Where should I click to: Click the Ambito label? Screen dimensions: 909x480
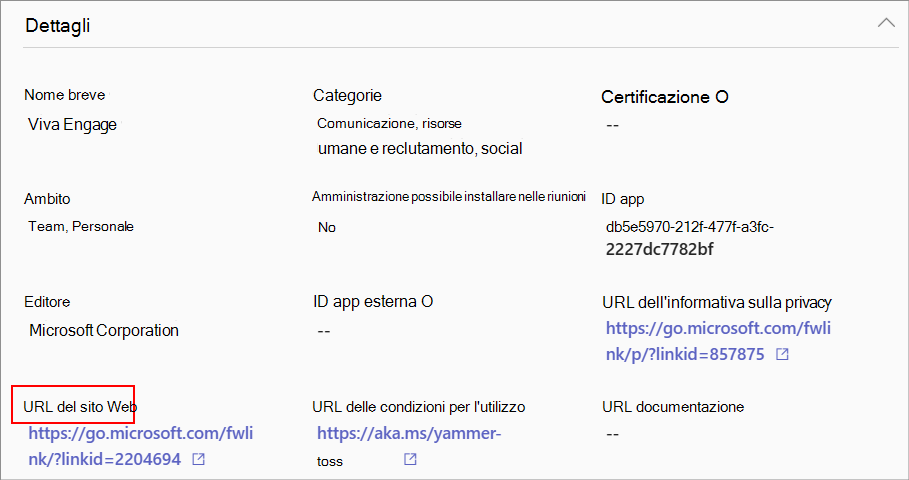pyautogui.click(x=47, y=199)
